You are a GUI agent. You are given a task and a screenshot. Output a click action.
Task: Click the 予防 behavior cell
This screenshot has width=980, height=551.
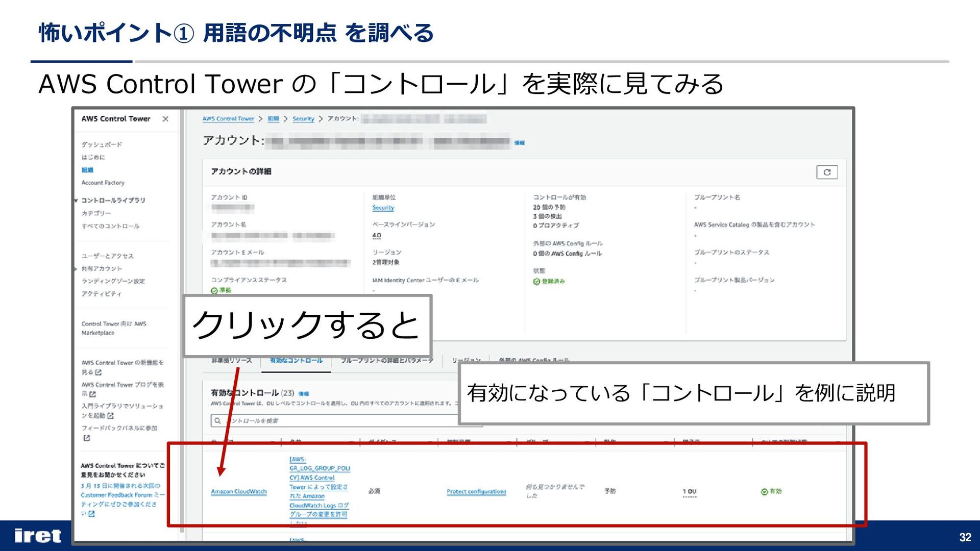[x=610, y=491]
